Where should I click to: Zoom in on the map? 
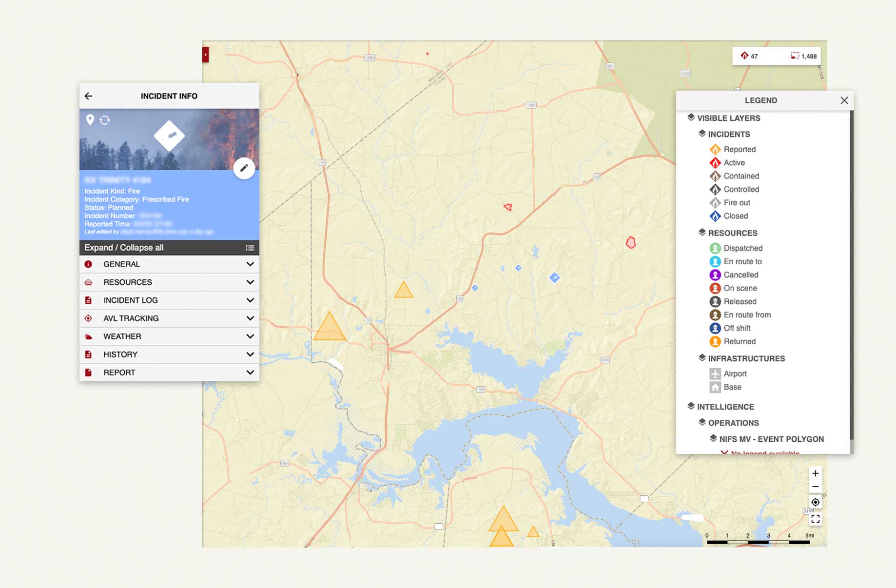[815, 473]
